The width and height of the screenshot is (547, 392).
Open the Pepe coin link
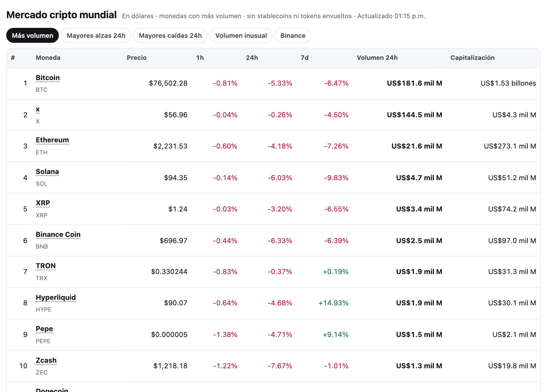click(44, 329)
